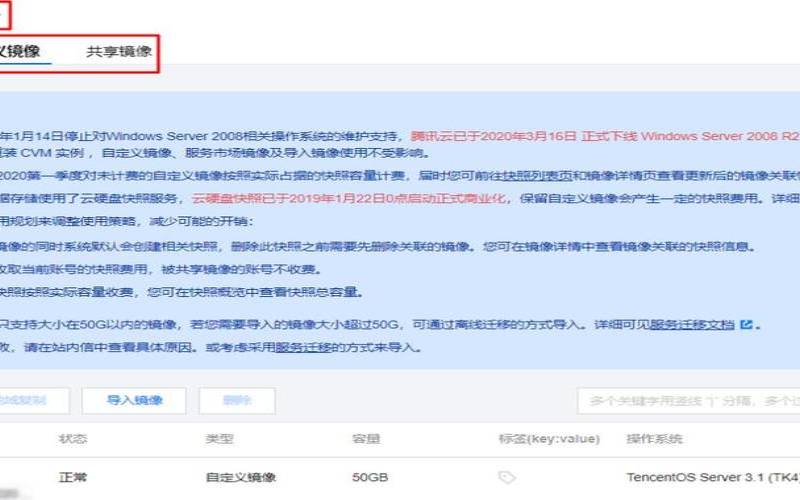
Task: Follow the 服务迁移 link in the last notice line
Action: (x=303, y=347)
